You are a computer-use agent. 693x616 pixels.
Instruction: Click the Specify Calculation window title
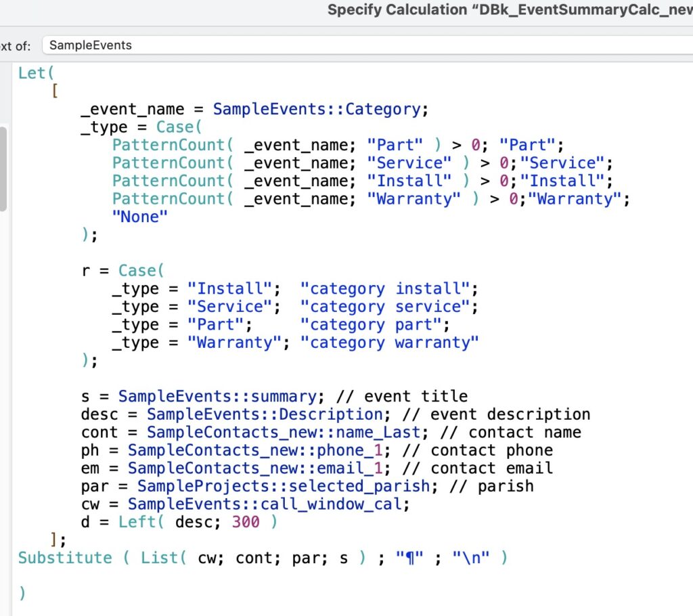509,10
